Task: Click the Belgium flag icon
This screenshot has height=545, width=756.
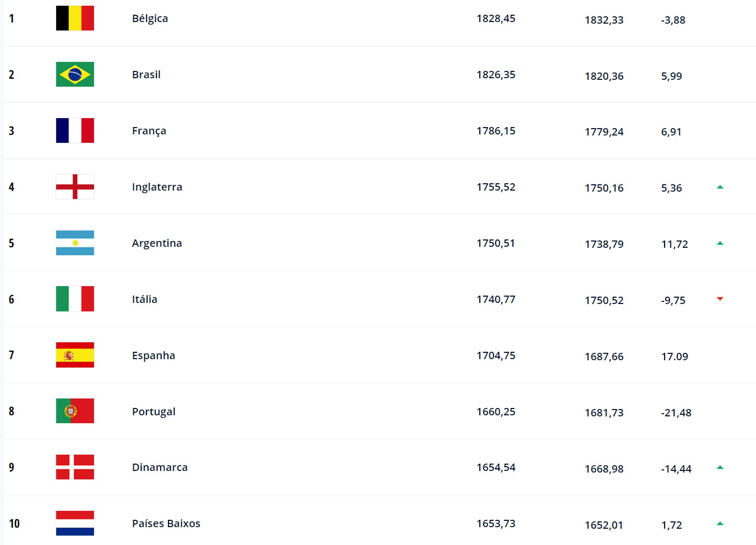Action: tap(75, 18)
